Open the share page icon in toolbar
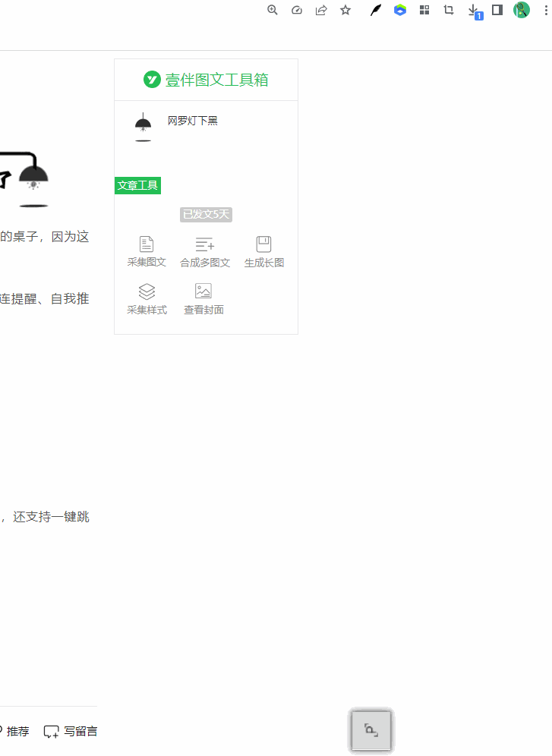The height and width of the screenshot is (756, 552). [x=321, y=10]
